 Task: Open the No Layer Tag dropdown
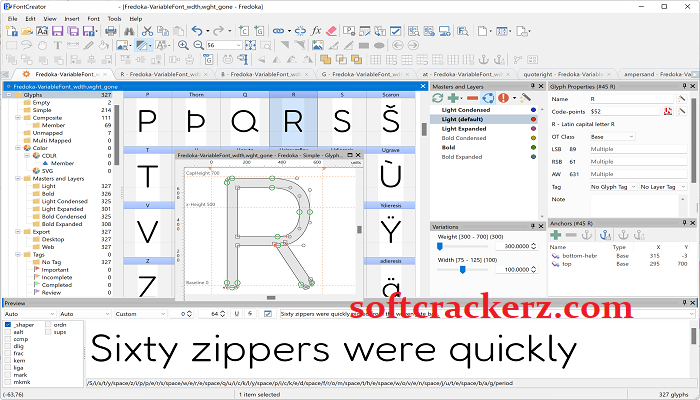pos(662,187)
